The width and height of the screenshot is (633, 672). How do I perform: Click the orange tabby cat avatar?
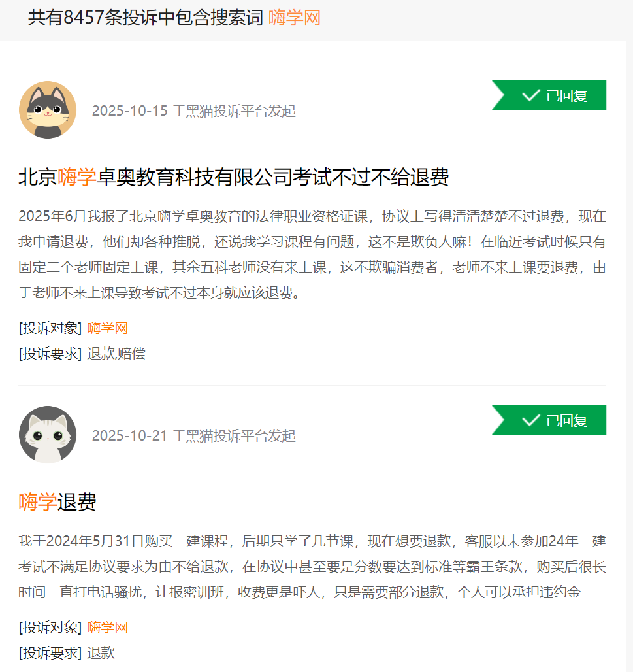(x=48, y=110)
